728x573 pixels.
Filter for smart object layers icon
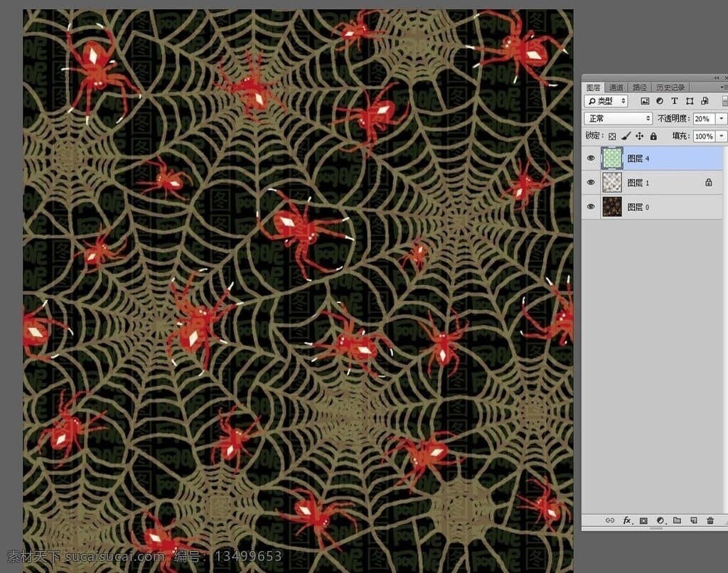(705, 101)
